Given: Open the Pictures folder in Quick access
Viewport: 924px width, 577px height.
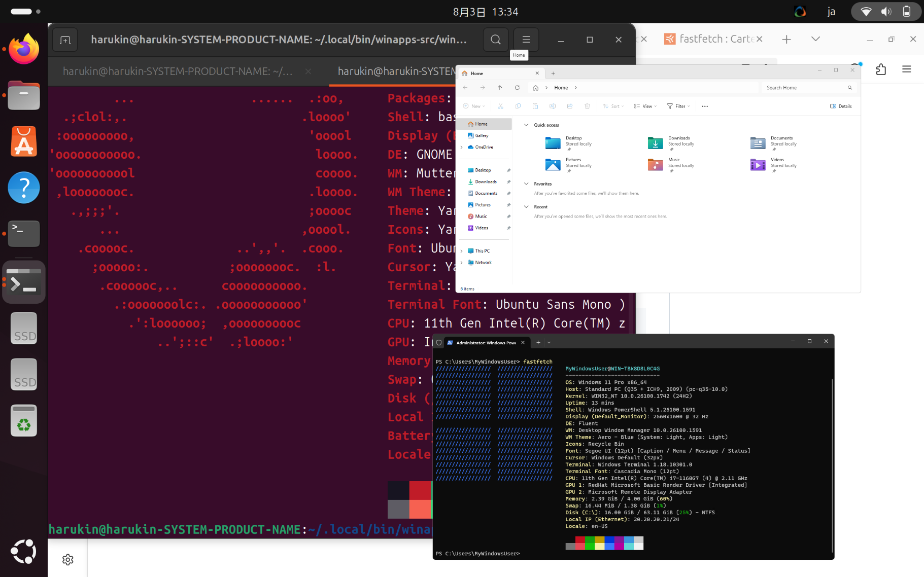Looking at the screenshot, I should tap(568, 165).
